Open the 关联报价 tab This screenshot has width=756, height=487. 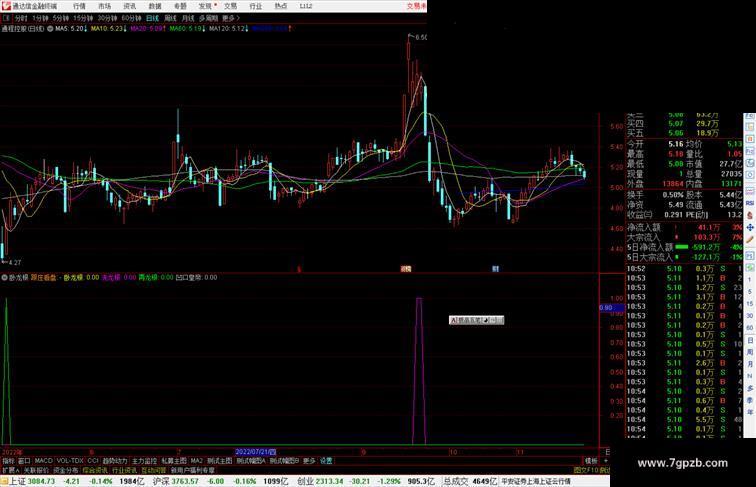[36, 470]
